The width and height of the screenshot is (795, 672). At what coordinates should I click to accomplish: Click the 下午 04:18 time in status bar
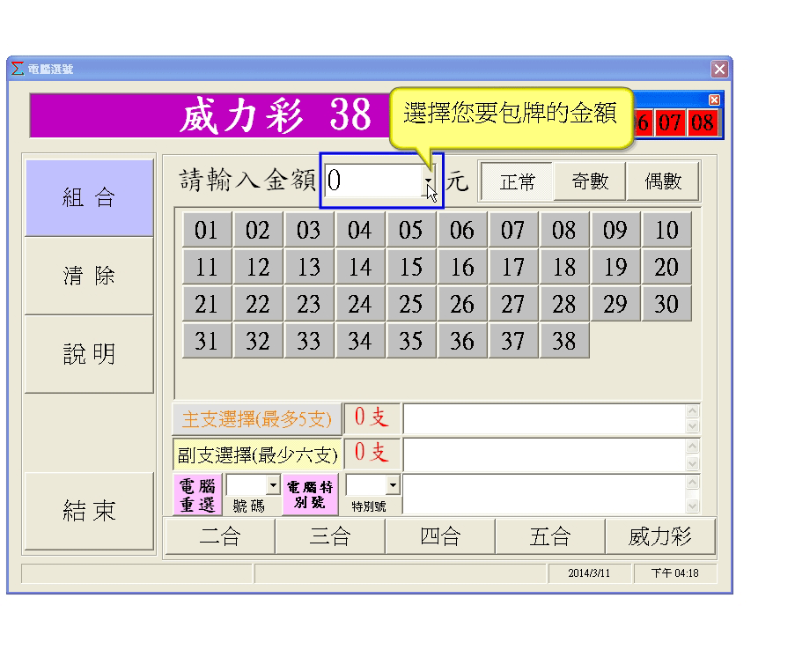[x=675, y=573]
